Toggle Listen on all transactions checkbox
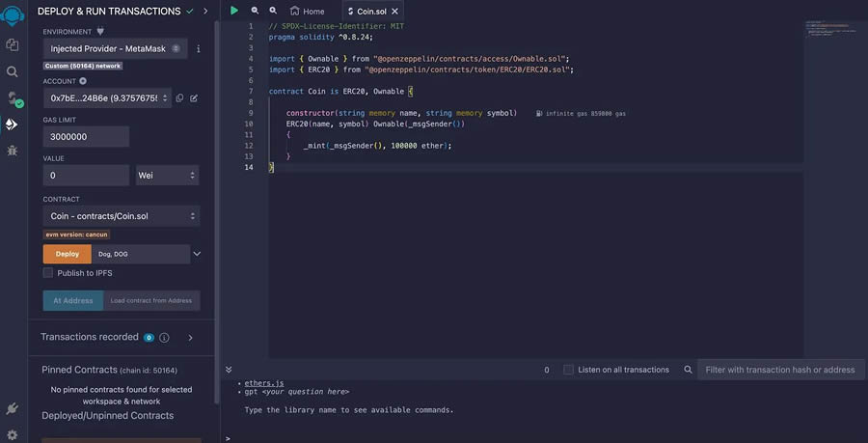Screen dimensions: 868x443 568,370
